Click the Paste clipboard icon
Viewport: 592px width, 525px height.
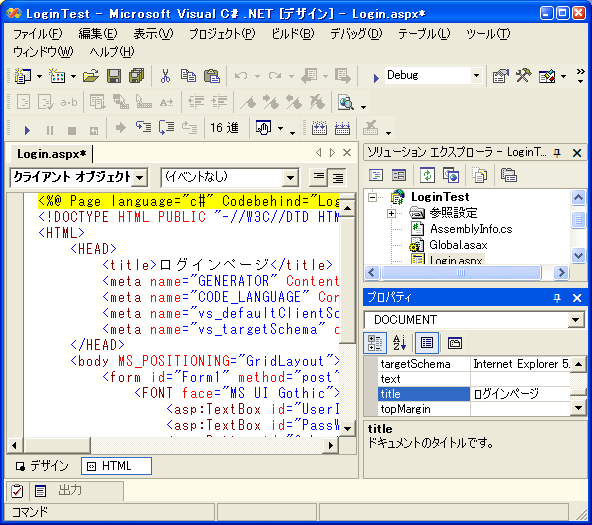(211, 76)
